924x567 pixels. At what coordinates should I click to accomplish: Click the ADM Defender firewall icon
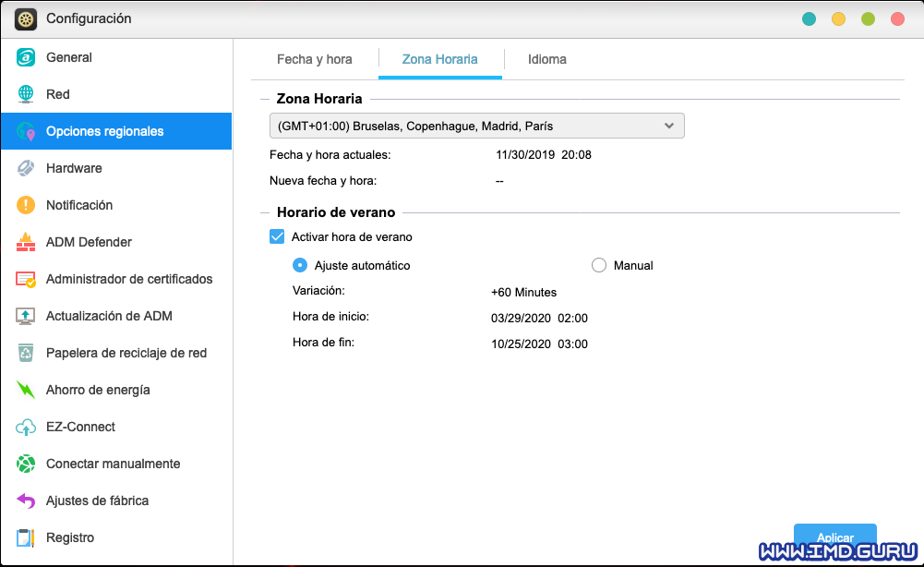[x=26, y=242]
